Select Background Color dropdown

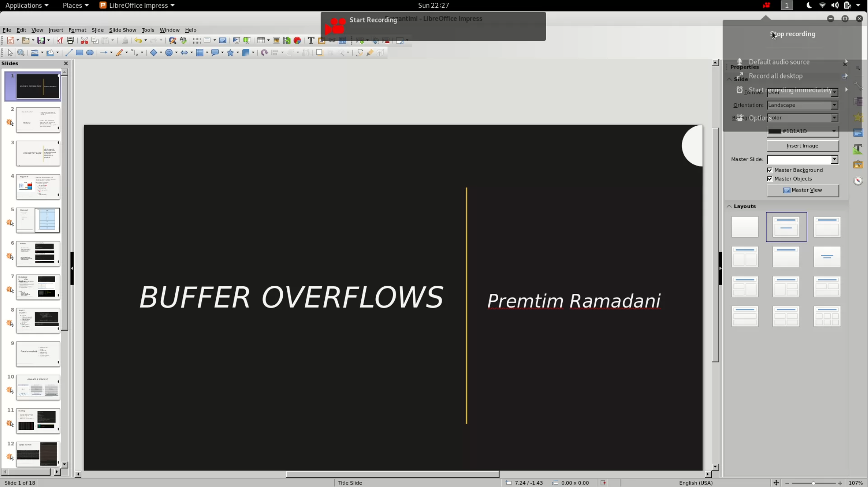(x=802, y=118)
